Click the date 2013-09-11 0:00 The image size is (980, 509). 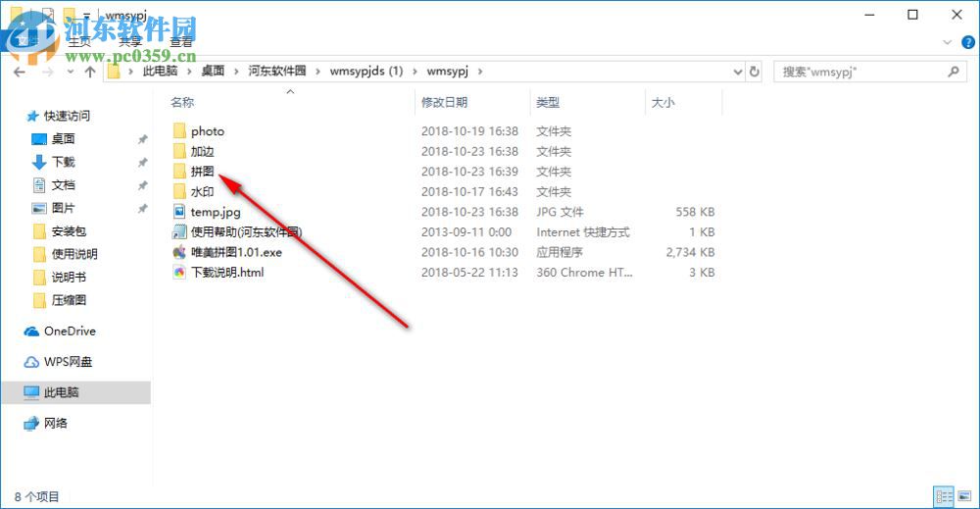click(x=466, y=232)
